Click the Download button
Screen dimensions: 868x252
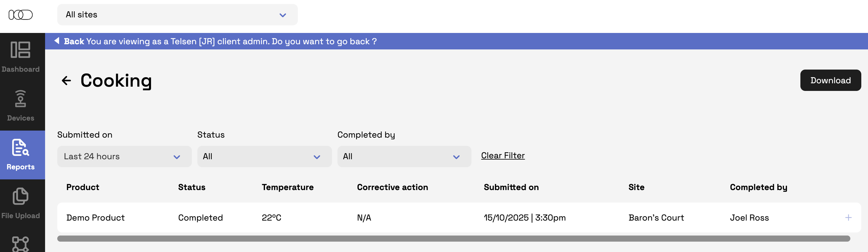(x=830, y=80)
